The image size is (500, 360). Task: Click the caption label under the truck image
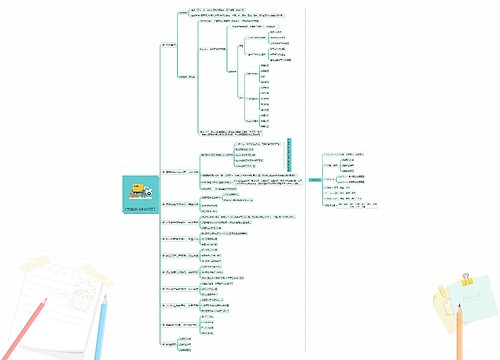[140, 210]
